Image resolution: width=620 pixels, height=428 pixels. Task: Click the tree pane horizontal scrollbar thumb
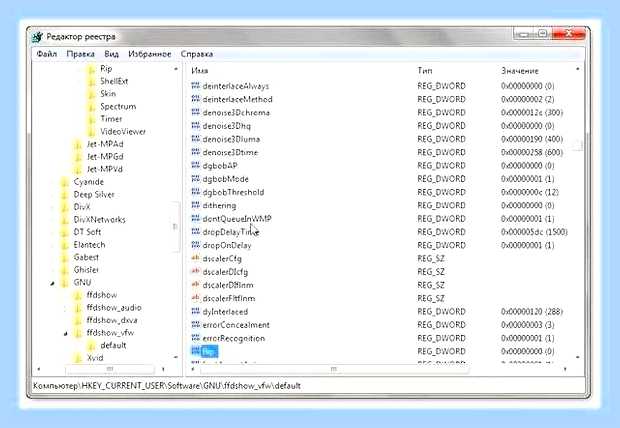coord(110,369)
